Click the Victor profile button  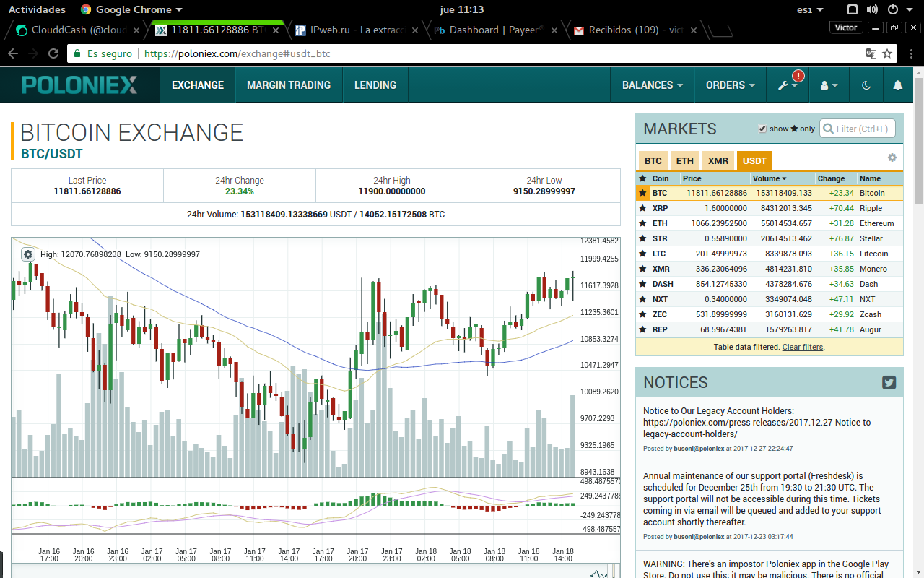[845, 27]
